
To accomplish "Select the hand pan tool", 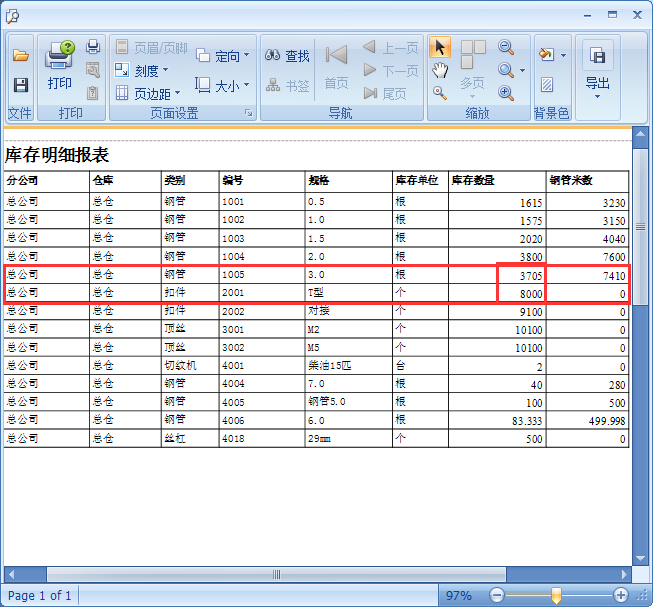I will pos(440,70).
